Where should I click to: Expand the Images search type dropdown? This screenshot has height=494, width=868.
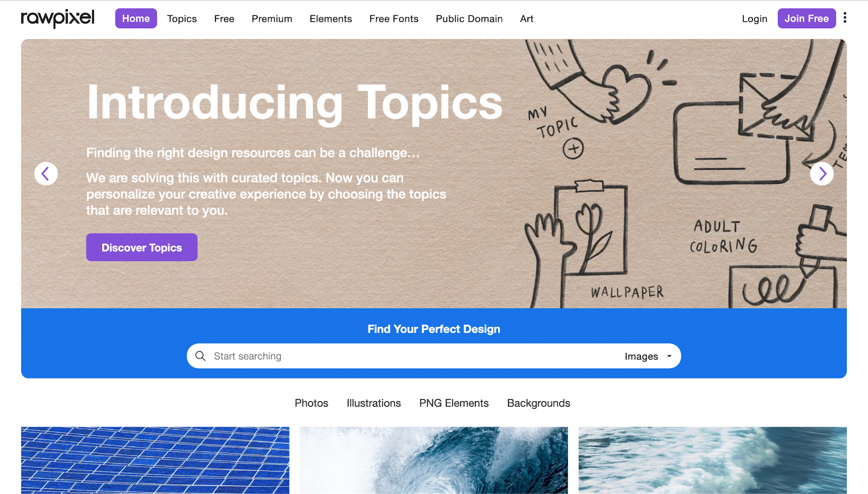pos(648,356)
